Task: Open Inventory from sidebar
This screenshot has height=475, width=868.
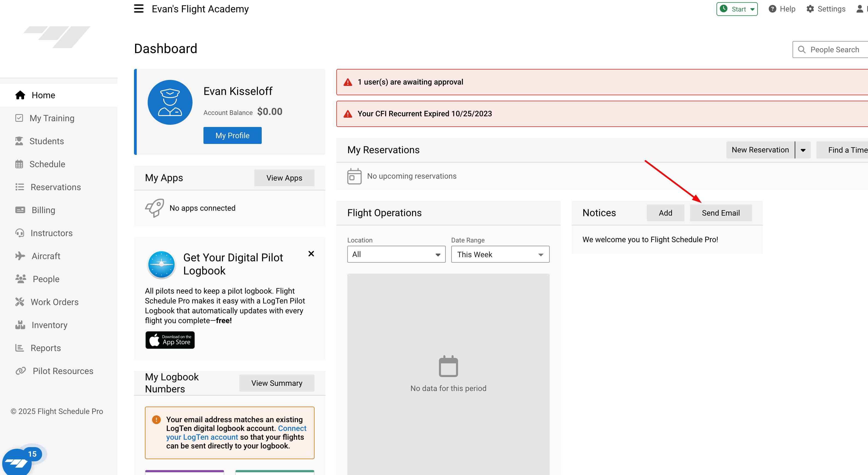Action: tap(59, 325)
